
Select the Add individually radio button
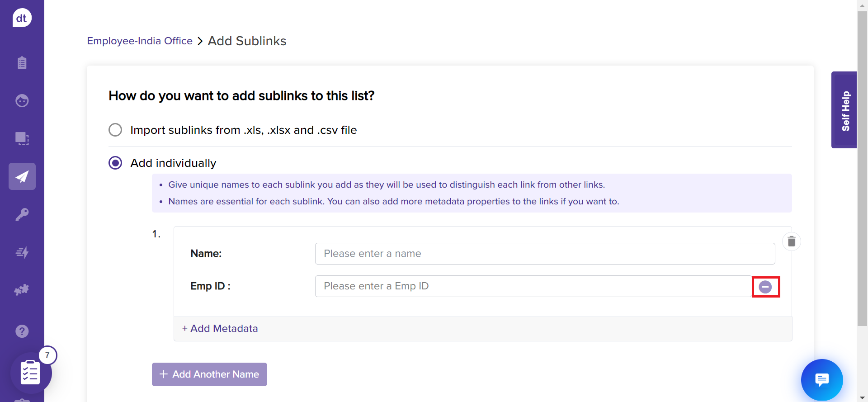[115, 163]
